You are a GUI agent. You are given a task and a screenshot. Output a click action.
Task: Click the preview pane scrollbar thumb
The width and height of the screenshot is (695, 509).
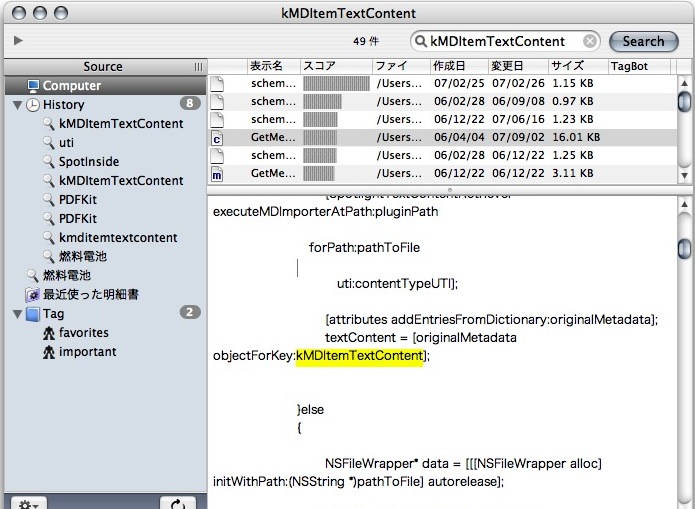click(x=684, y=249)
